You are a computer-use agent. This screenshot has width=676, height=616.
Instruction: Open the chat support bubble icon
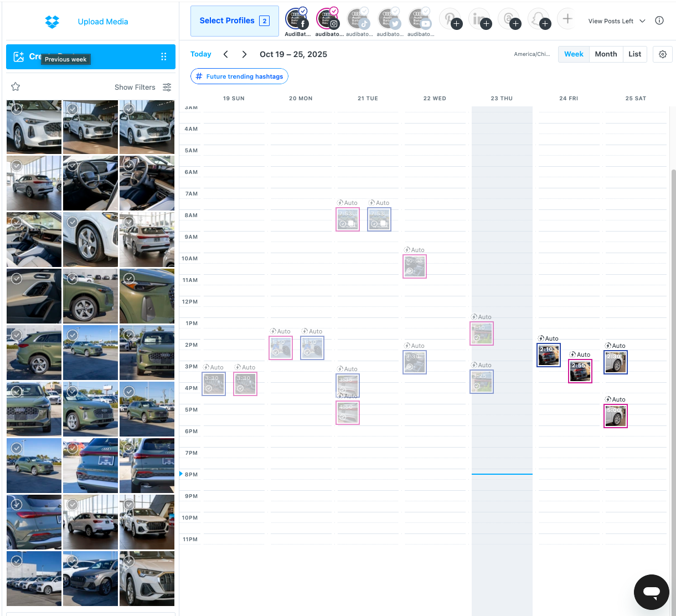click(652, 592)
